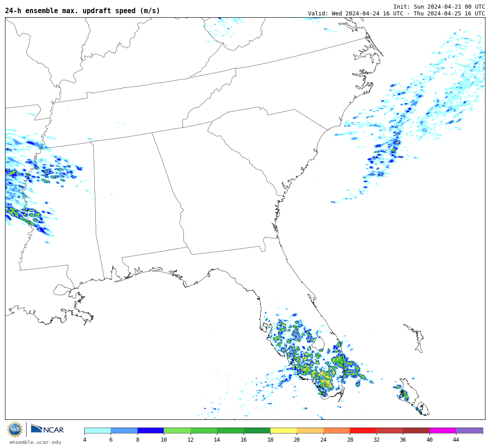Click the Init time "Sun 2024-04-21 00 UTC" text

tap(449, 7)
